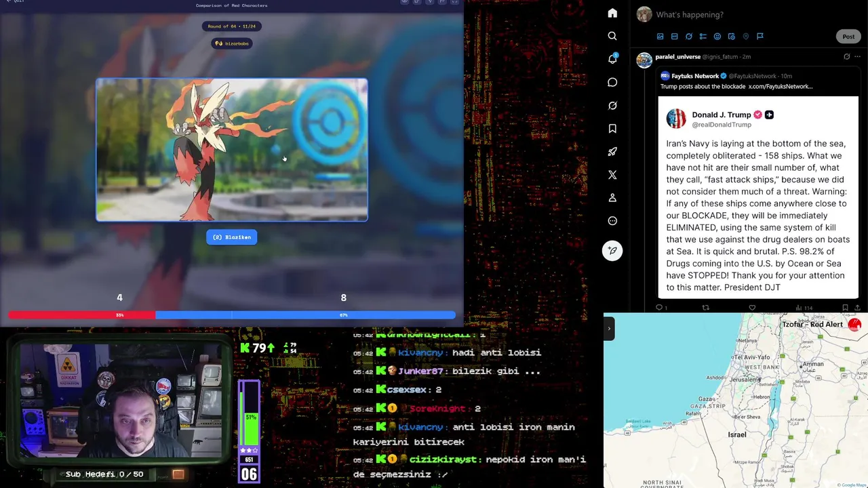Screen dimensions: 868x488
Task: Click Israel label on the map
Action: [x=737, y=434]
